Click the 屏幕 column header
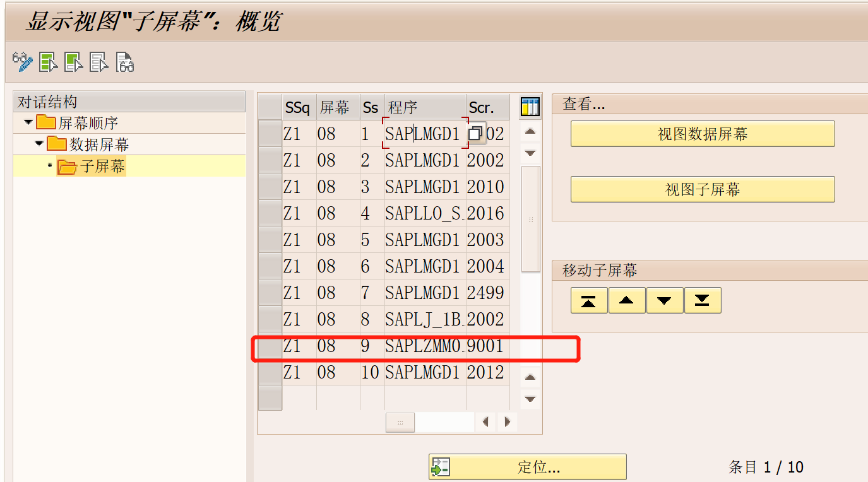The width and height of the screenshot is (868, 482). [x=338, y=107]
